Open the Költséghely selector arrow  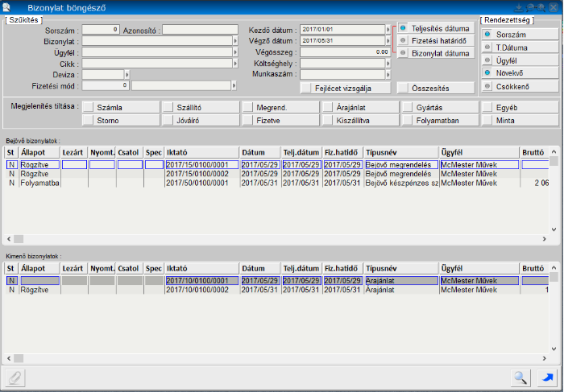[x=388, y=63]
